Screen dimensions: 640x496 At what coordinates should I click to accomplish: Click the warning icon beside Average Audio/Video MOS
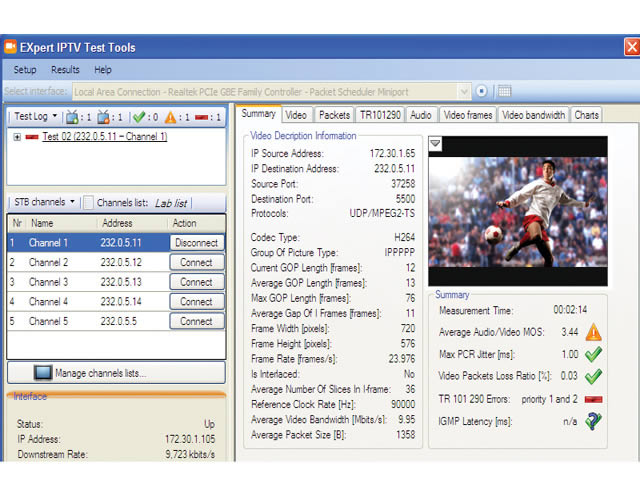point(593,331)
